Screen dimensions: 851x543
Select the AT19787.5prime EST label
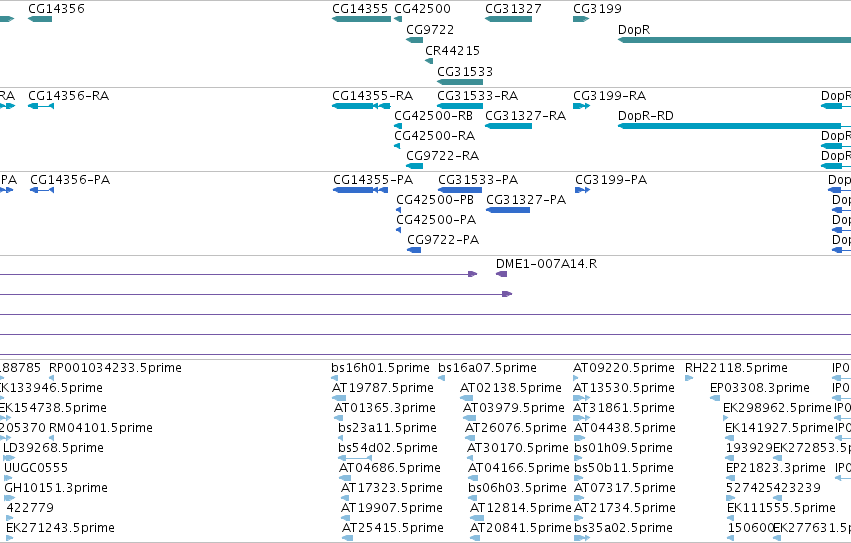point(383,388)
